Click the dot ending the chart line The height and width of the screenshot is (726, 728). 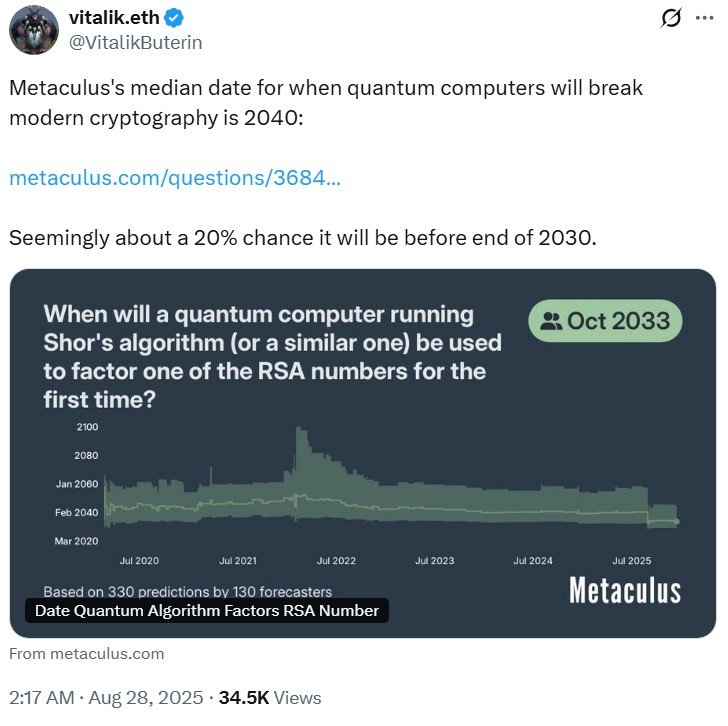(x=677, y=521)
